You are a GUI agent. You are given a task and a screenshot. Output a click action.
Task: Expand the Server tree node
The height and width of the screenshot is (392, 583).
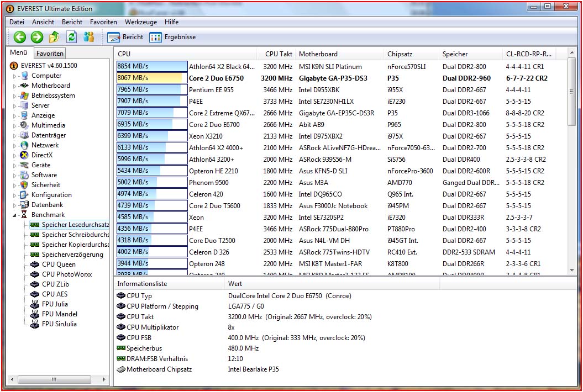point(14,106)
